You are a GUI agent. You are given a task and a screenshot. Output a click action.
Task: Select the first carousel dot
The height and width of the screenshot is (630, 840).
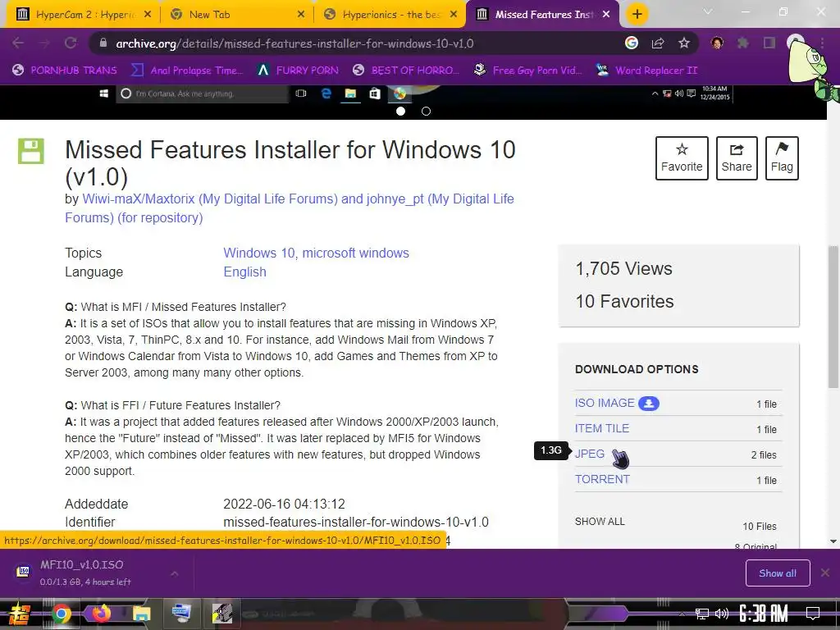point(400,111)
